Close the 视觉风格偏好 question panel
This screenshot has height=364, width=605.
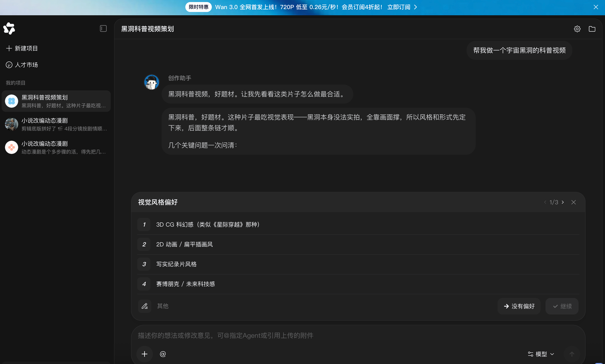point(574,202)
